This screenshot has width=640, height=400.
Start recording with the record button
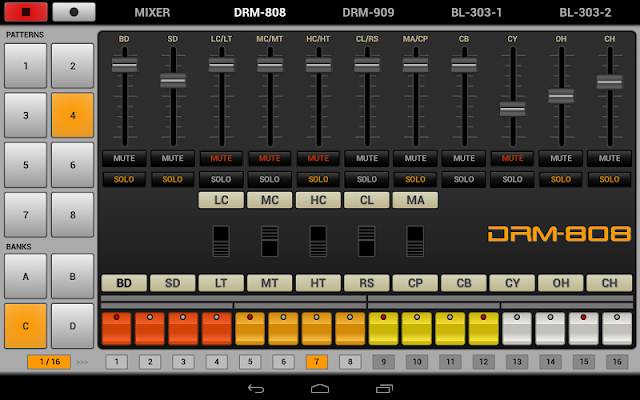coord(74,12)
